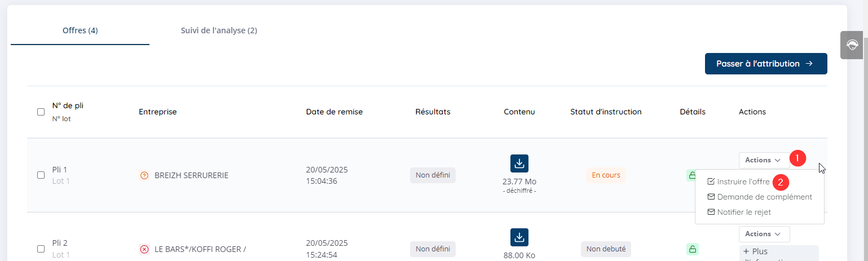Click Passer à l'attribution button
The width and height of the screenshot is (868, 261).
[x=766, y=64]
